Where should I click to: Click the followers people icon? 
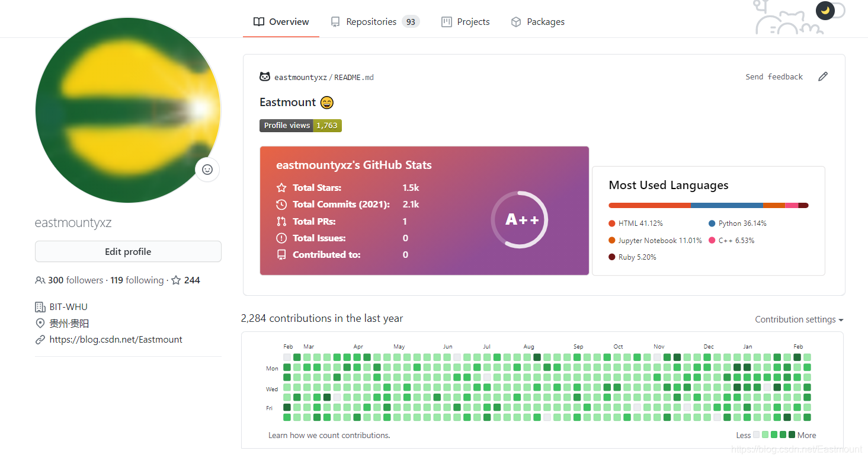[40, 280]
